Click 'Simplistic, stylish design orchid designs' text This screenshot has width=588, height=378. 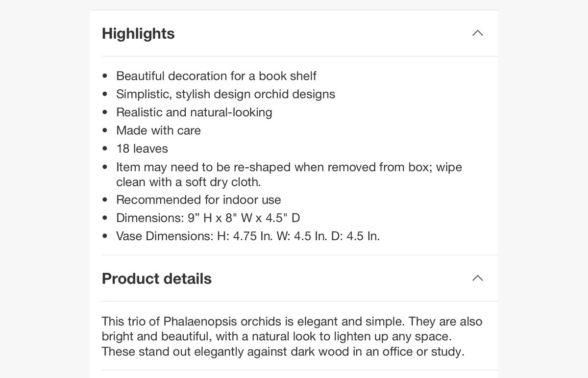[225, 94]
